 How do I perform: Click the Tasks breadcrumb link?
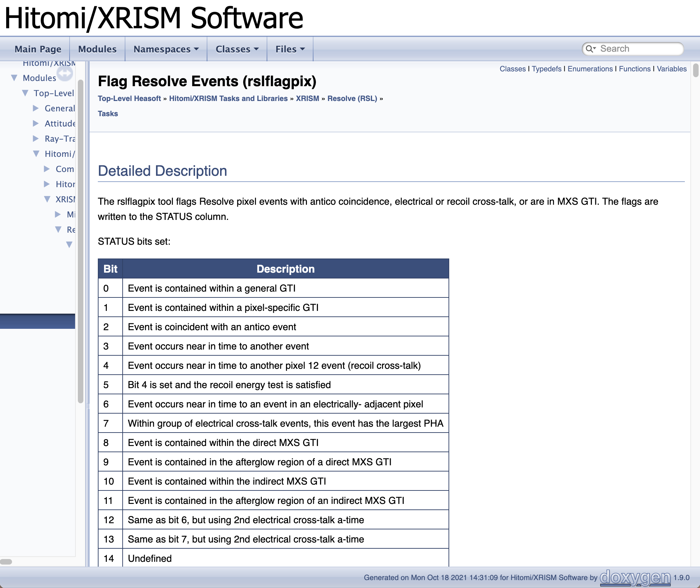[x=108, y=114]
